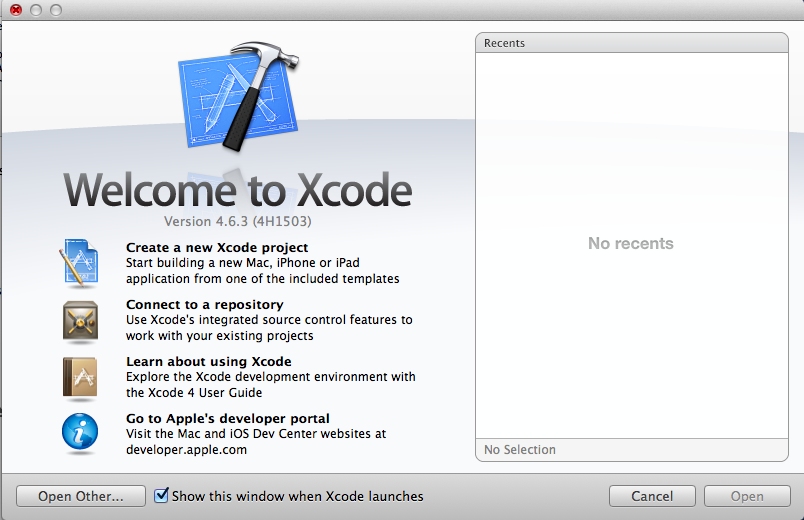Click the Cancel button

coord(652,496)
